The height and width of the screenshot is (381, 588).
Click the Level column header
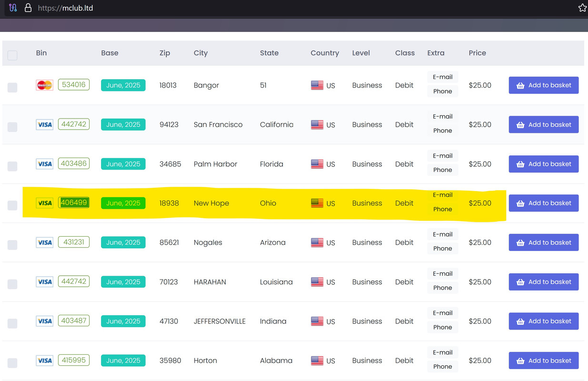point(361,53)
